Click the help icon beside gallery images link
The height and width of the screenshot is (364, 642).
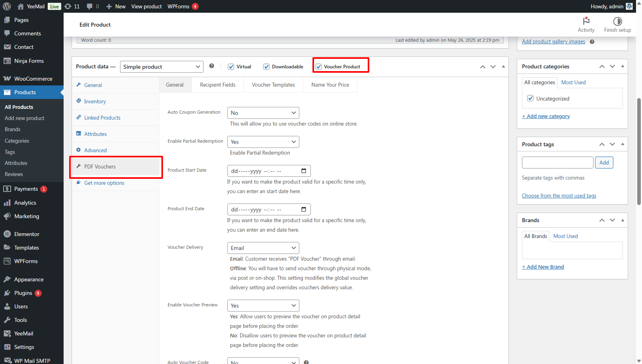tap(592, 42)
